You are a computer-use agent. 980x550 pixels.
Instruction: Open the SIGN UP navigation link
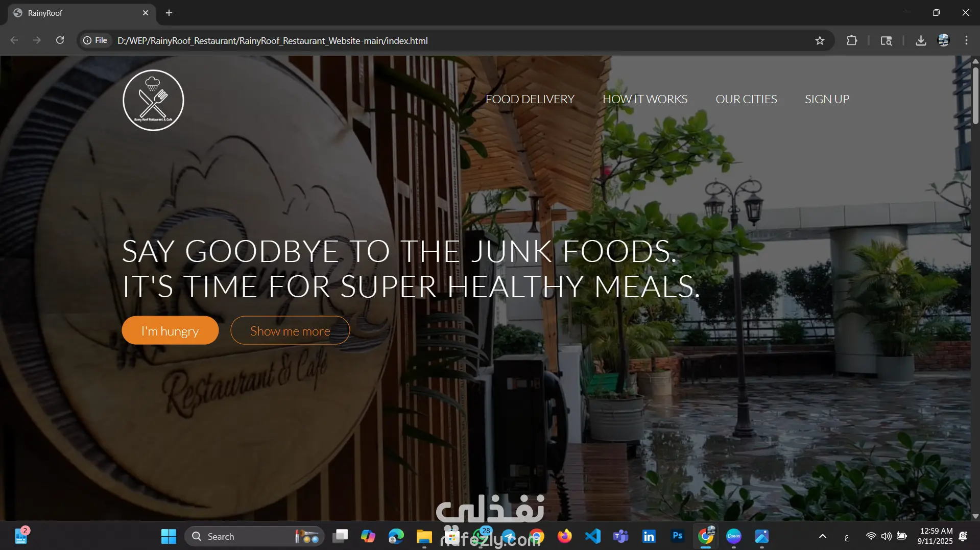tap(827, 99)
